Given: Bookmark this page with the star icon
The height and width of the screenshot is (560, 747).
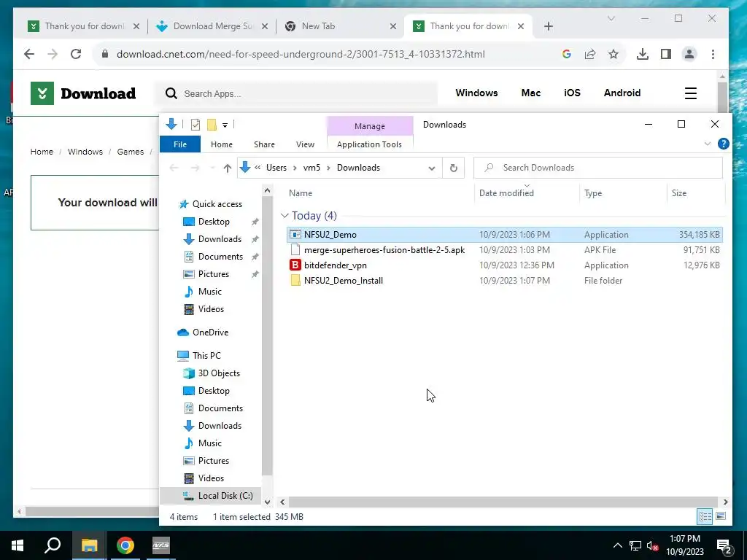Looking at the screenshot, I should pyautogui.click(x=613, y=54).
